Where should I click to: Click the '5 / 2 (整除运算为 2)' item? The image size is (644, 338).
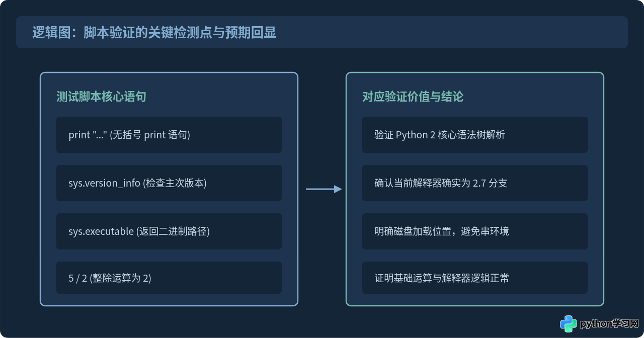click(169, 278)
